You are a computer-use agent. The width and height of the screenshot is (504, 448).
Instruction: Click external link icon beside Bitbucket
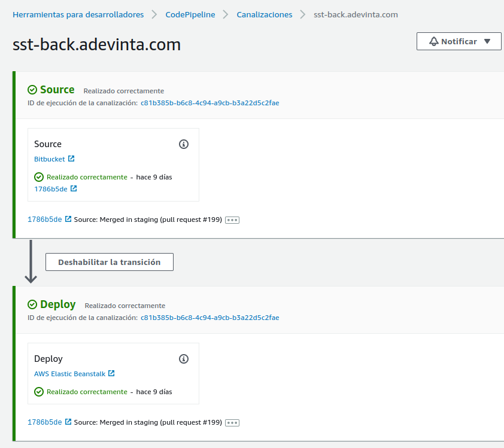[x=71, y=159]
